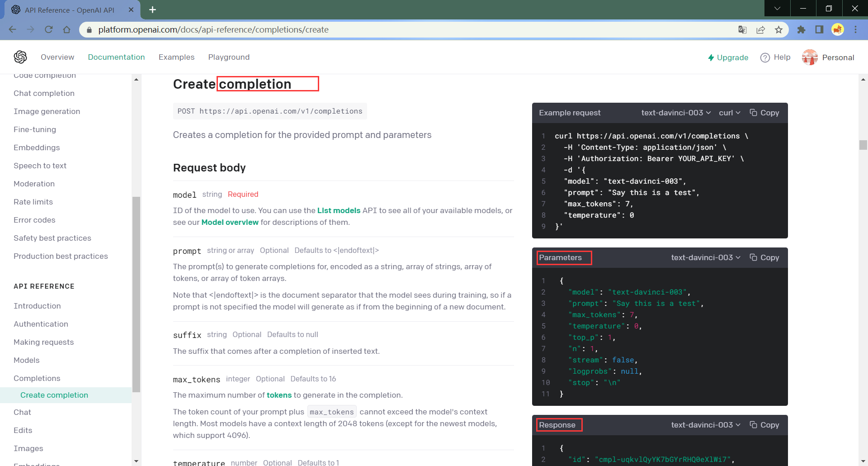This screenshot has height=466, width=868.
Task: Select Create completion sidebar item
Action: pos(66,395)
